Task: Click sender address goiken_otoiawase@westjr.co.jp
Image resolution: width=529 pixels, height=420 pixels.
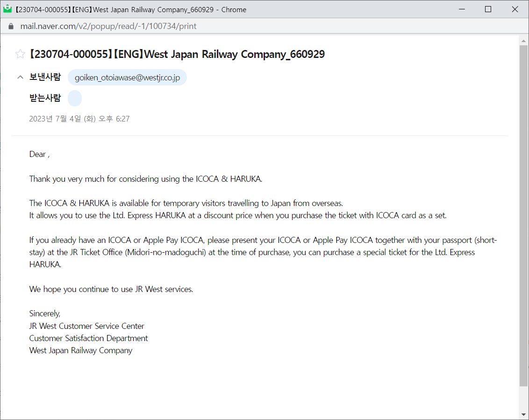Action: [x=127, y=77]
